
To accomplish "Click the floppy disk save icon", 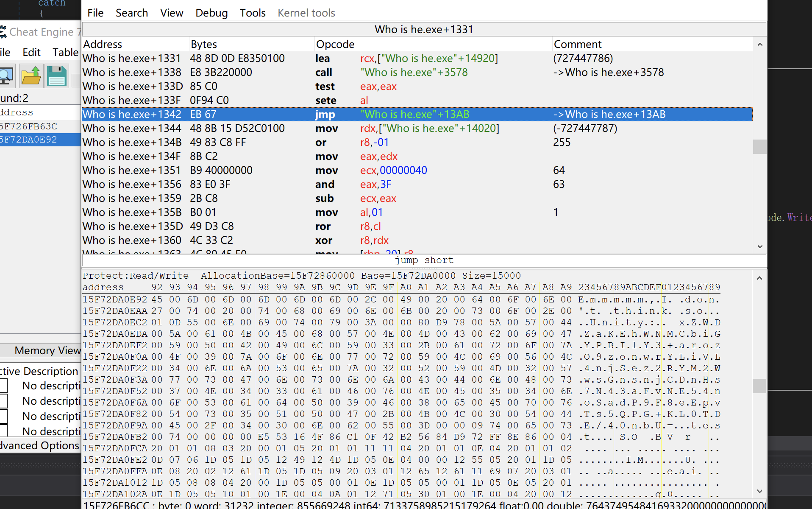I will tap(57, 76).
